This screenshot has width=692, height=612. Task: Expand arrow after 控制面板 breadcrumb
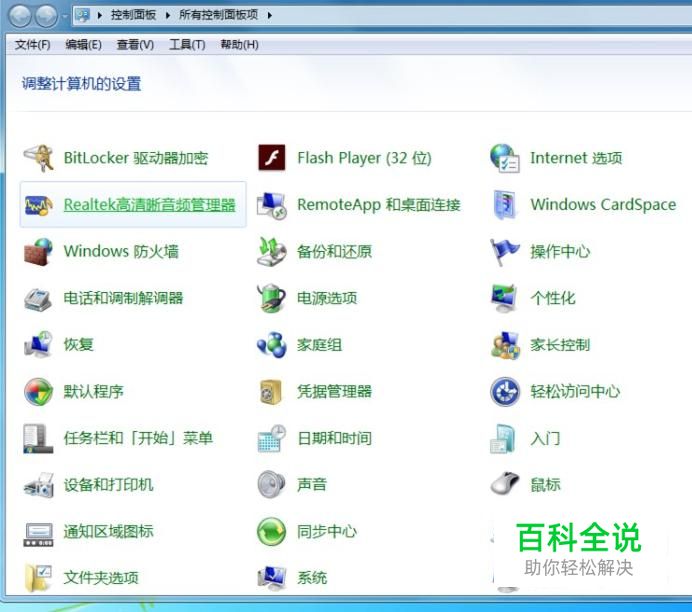[168, 15]
